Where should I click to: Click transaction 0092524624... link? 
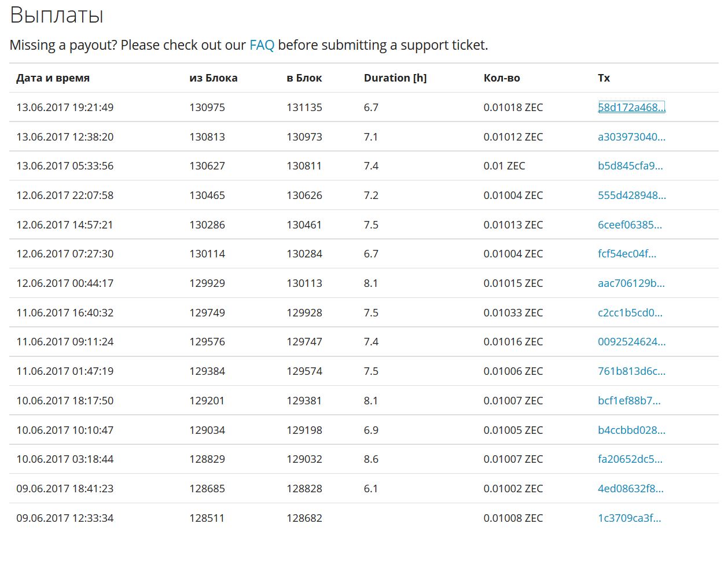[x=631, y=342]
